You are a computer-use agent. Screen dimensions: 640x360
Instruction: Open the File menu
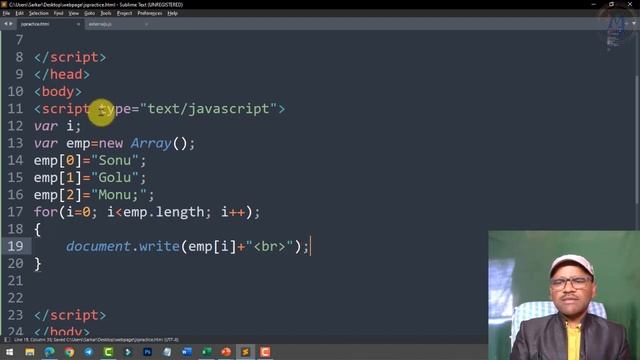[x=6, y=13]
